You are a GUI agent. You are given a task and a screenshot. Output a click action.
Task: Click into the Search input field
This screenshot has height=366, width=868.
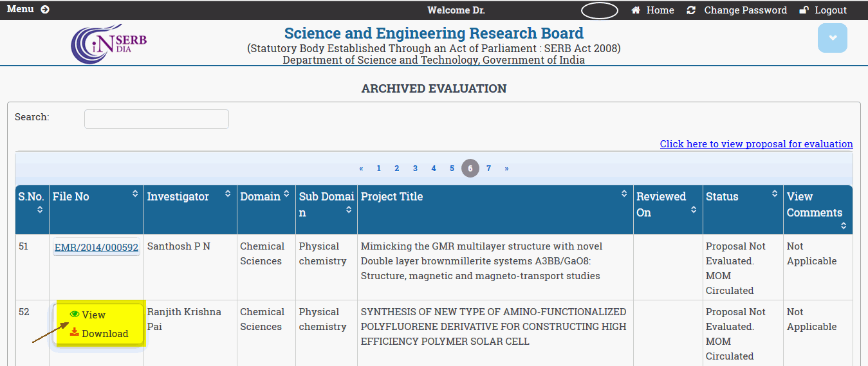(x=156, y=119)
